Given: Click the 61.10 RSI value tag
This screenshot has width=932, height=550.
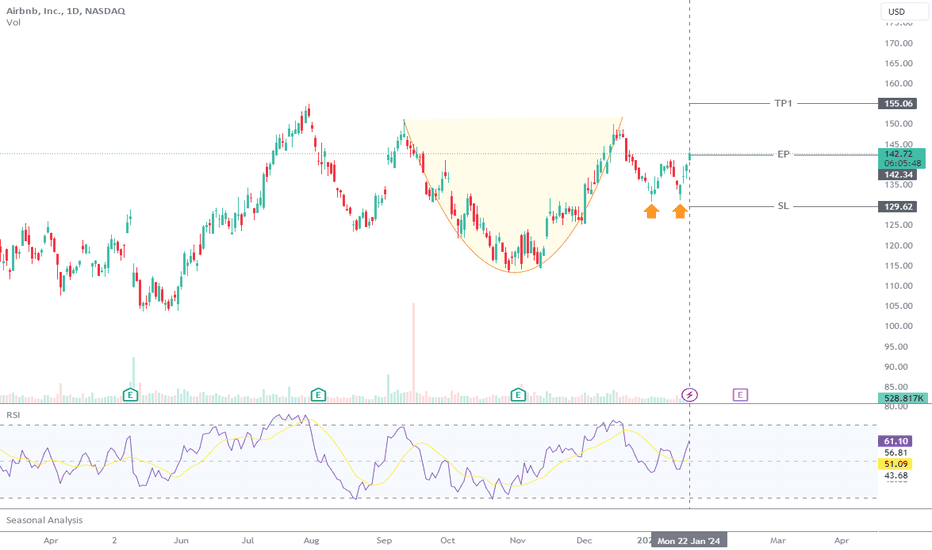Looking at the screenshot, I should [x=895, y=441].
